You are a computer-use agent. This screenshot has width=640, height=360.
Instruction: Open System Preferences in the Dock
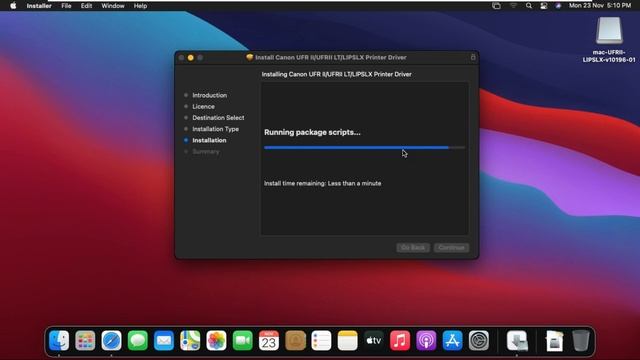[479, 340]
